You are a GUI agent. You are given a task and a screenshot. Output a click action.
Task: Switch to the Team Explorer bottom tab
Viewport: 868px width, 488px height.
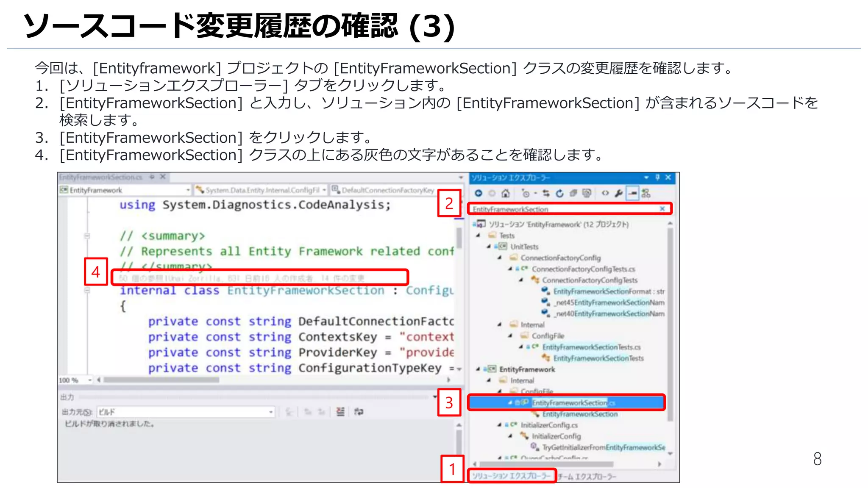point(587,477)
